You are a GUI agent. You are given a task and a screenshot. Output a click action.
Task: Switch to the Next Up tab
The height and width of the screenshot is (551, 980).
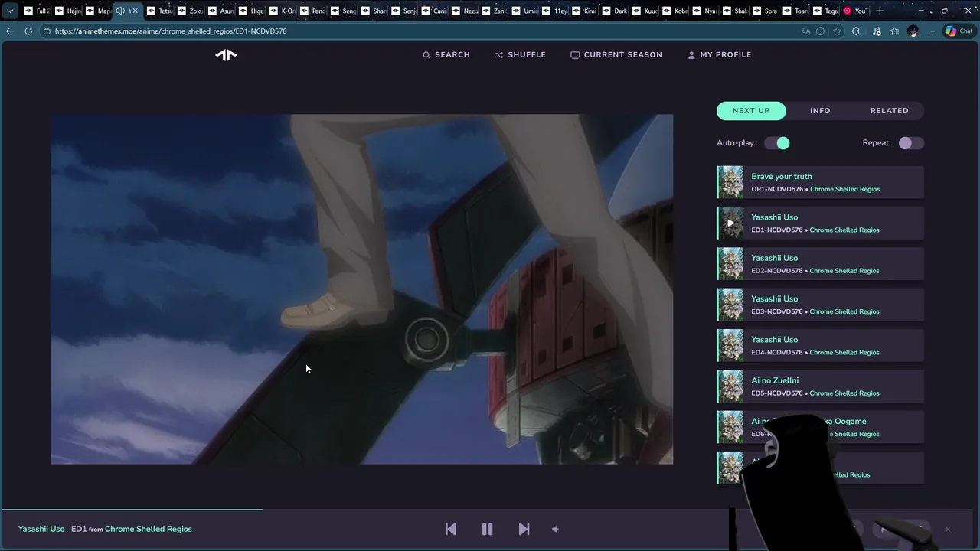(x=751, y=111)
